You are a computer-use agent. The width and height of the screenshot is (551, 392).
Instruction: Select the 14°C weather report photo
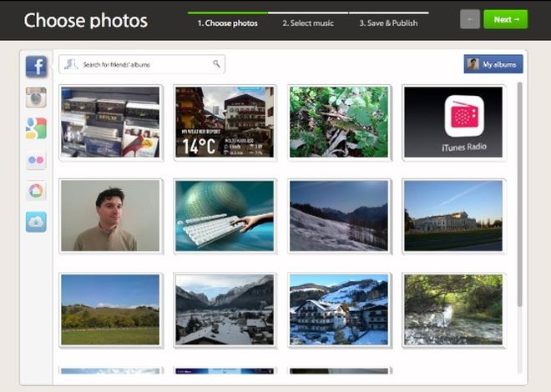click(x=225, y=122)
